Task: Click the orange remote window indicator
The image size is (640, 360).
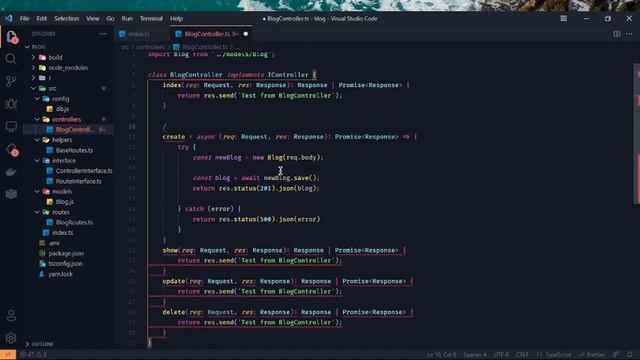Action: [x=8, y=355]
